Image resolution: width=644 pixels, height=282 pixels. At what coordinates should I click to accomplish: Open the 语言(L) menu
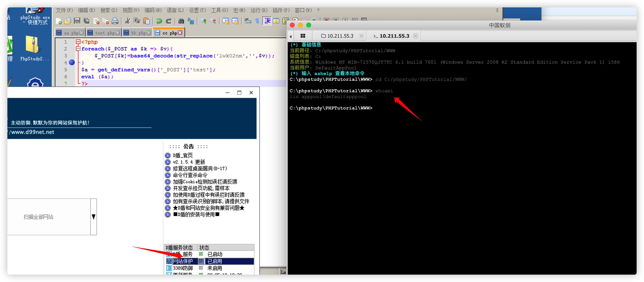(x=175, y=10)
